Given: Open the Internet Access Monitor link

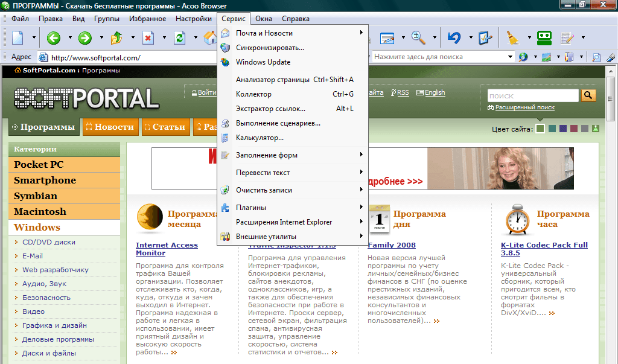Looking at the screenshot, I should click(167, 249).
